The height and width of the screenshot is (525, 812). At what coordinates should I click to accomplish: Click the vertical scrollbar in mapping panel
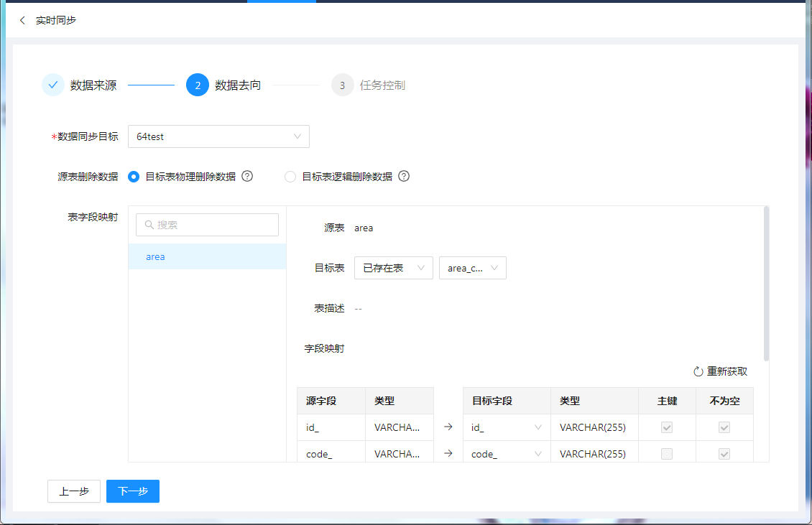(766, 284)
